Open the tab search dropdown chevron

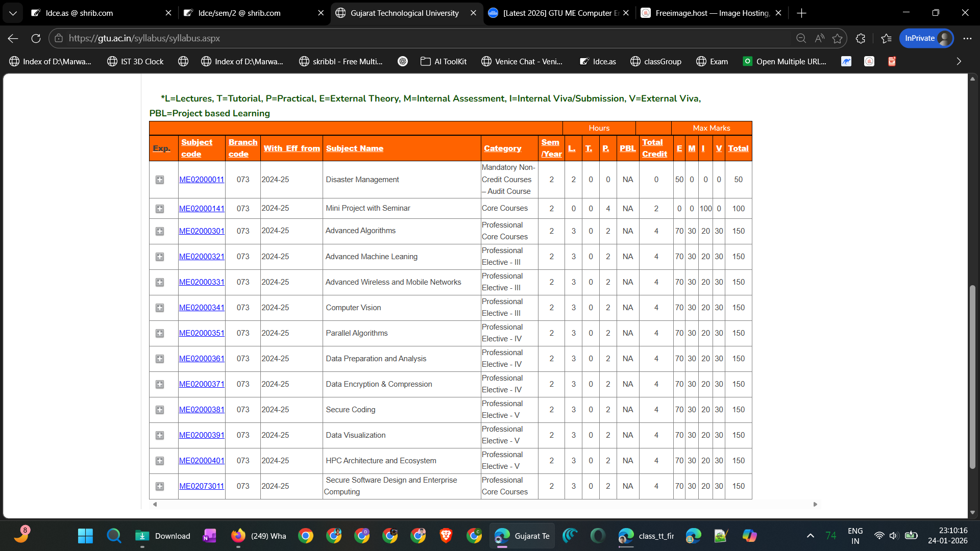(x=13, y=13)
